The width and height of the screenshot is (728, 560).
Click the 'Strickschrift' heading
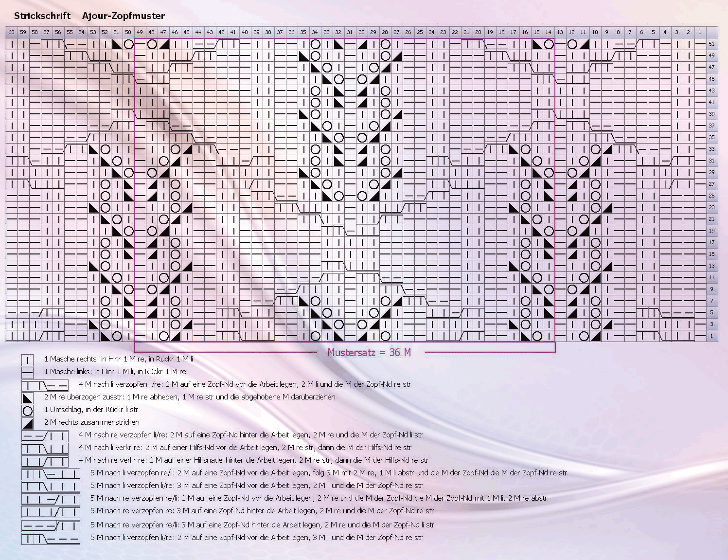click(42, 16)
